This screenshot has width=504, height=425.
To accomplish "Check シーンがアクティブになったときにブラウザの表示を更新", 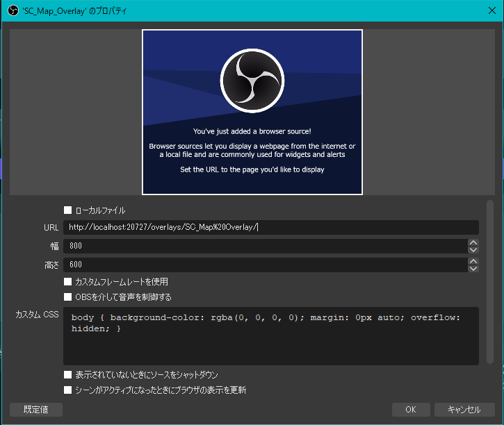I will (x=67, y=390).
